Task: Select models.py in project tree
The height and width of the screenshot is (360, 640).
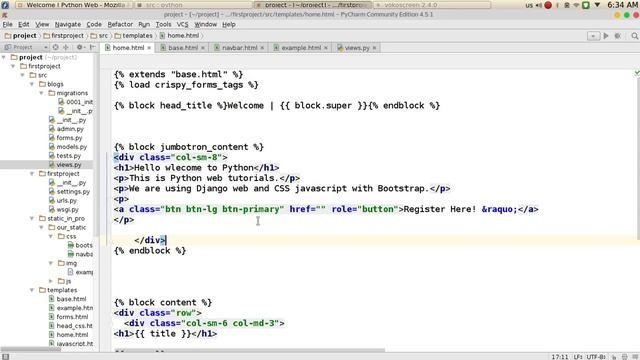Action: [72, 147]
